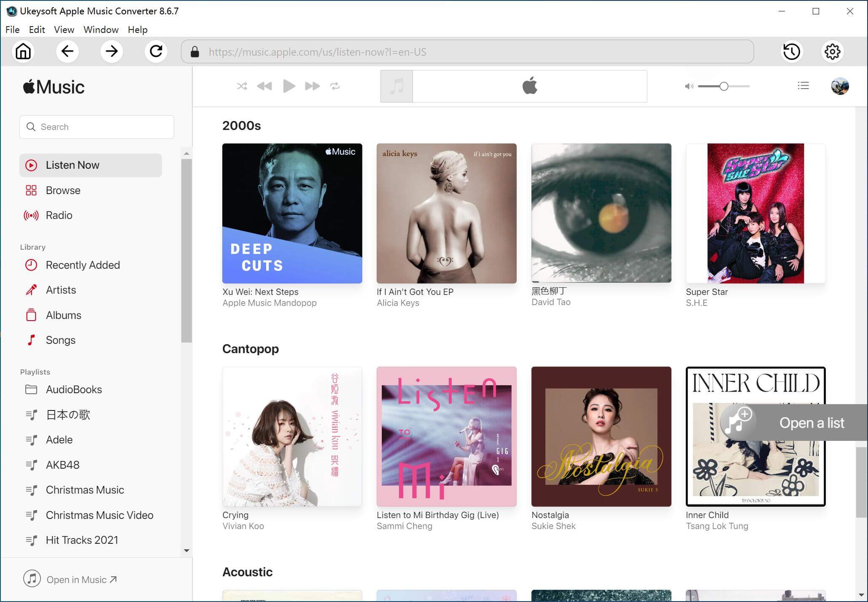The height and width of the screenshot is (602, 868).
Task: Click the settings gear icon
Action: tap(833, 52)
